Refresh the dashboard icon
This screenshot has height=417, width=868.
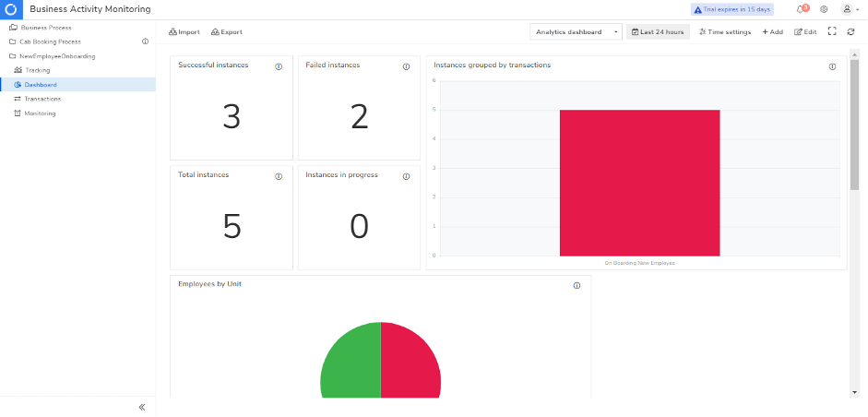(850, 32)
